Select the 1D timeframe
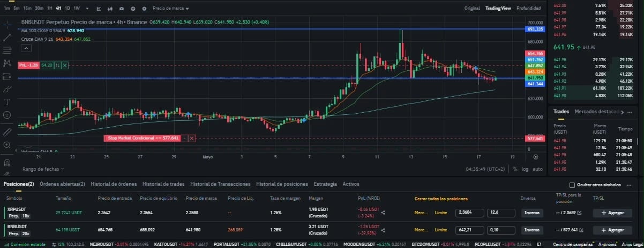Image resolution: width=644 pixels, height=248 pixels. coord(67,9)
